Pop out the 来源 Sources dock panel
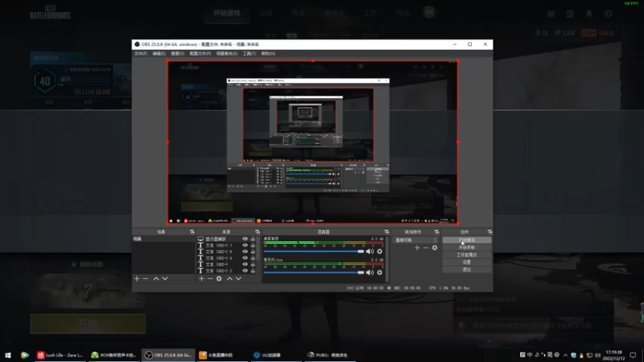This screenshot has height=362, width=644. (x=258, y=232)
